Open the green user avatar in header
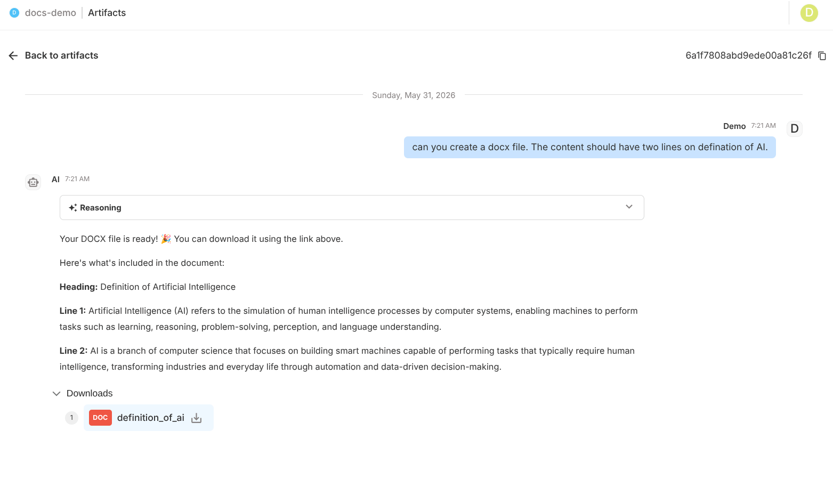 (809, 13)
